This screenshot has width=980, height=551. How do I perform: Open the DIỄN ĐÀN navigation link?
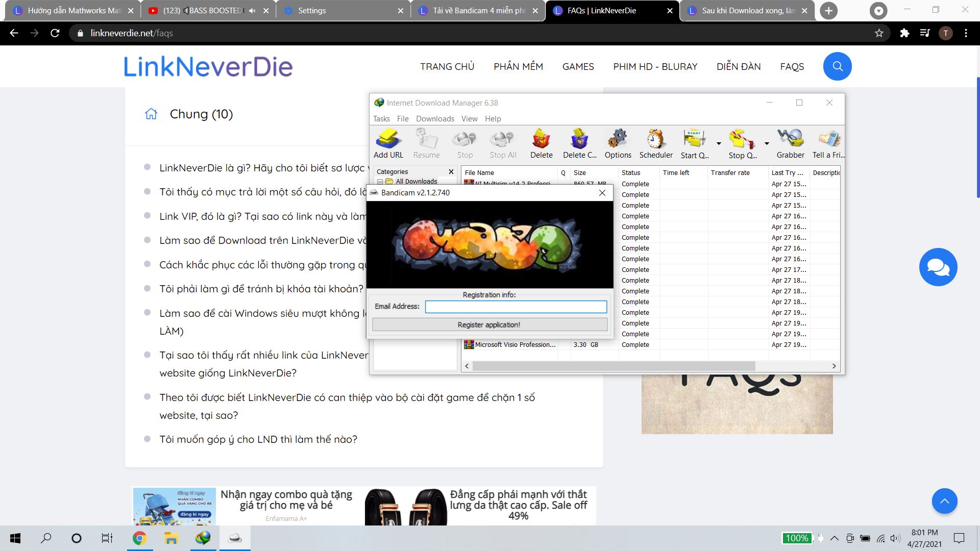click(738, 66)
